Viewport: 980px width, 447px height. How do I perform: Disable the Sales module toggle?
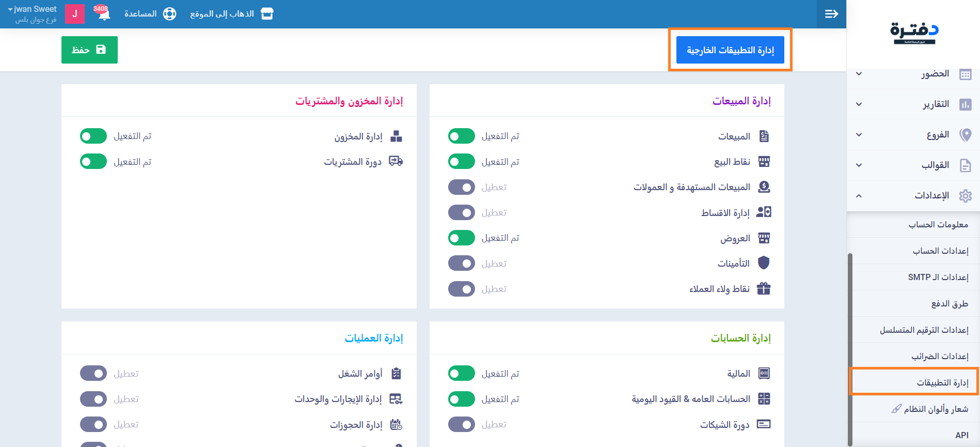tap(461, 136)
